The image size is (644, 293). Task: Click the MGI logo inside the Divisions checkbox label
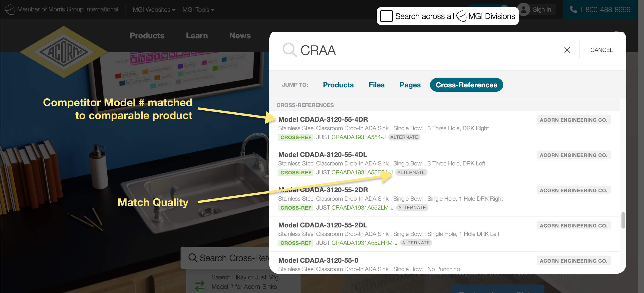[461, 16]
